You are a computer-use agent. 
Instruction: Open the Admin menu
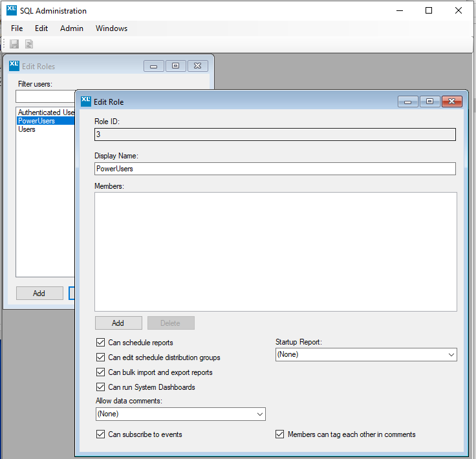[72, 28]
